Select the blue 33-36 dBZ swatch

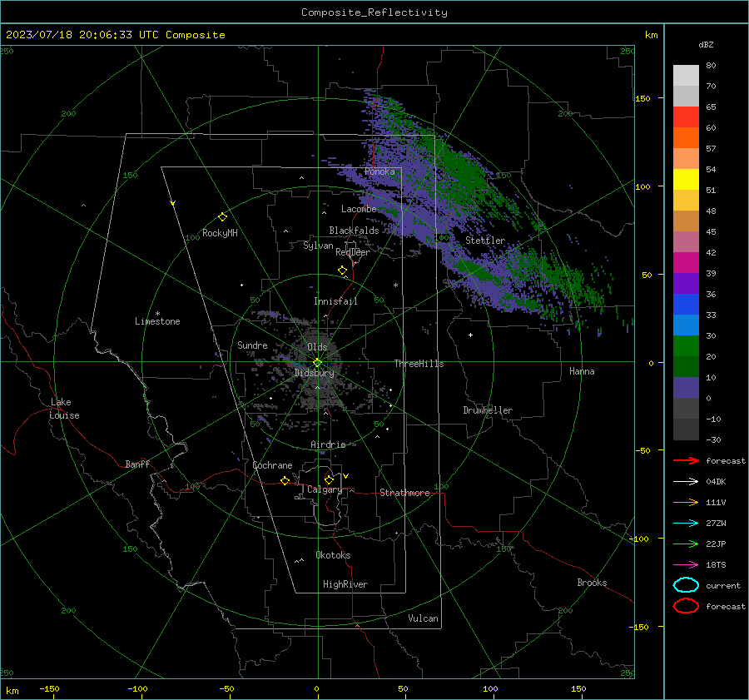pos(686,305)
